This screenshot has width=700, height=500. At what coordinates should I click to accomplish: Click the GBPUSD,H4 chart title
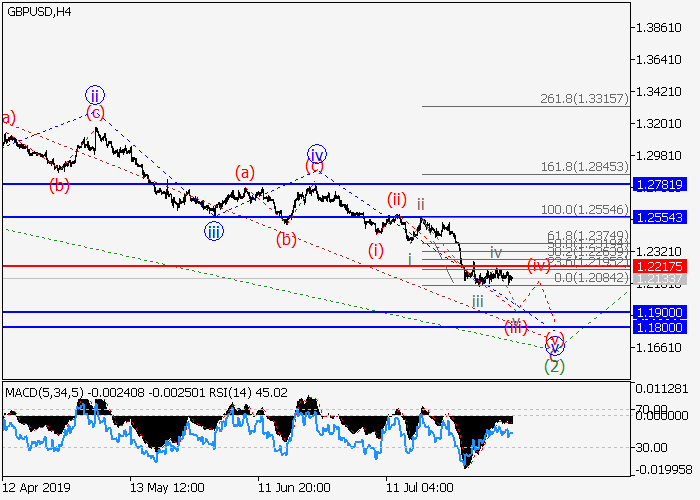coord(36,12)
